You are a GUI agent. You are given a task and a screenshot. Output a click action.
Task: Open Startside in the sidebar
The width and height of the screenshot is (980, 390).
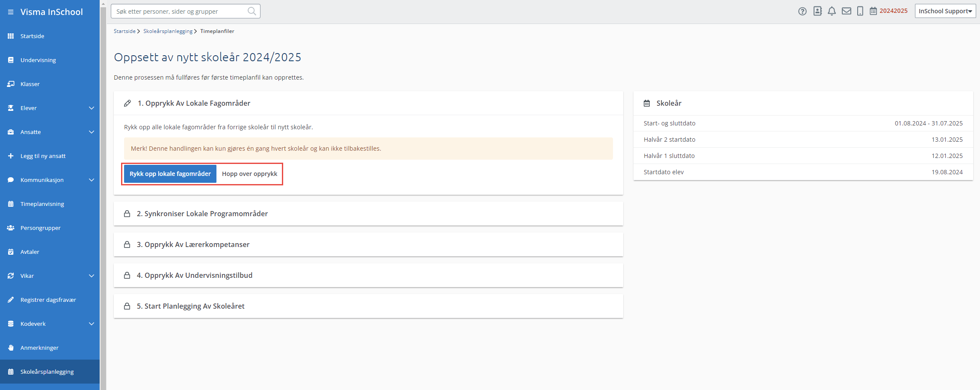(50, 36)
